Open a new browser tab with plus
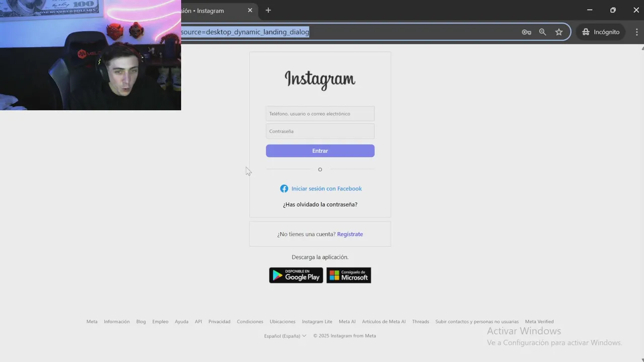The height and width of the screenshot is (362, 644). [268, 10]
